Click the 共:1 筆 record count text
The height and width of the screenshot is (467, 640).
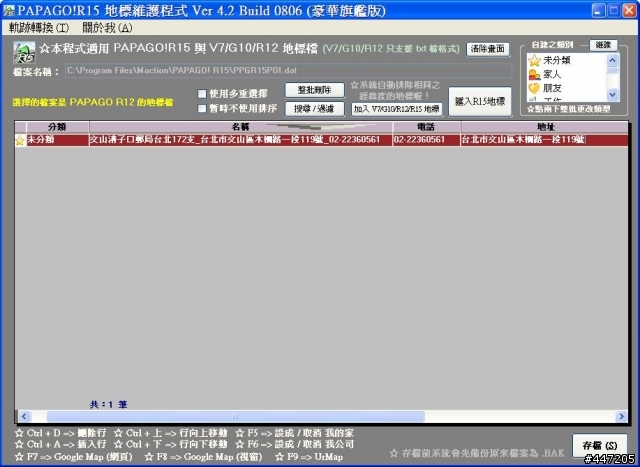click(109, 405)
